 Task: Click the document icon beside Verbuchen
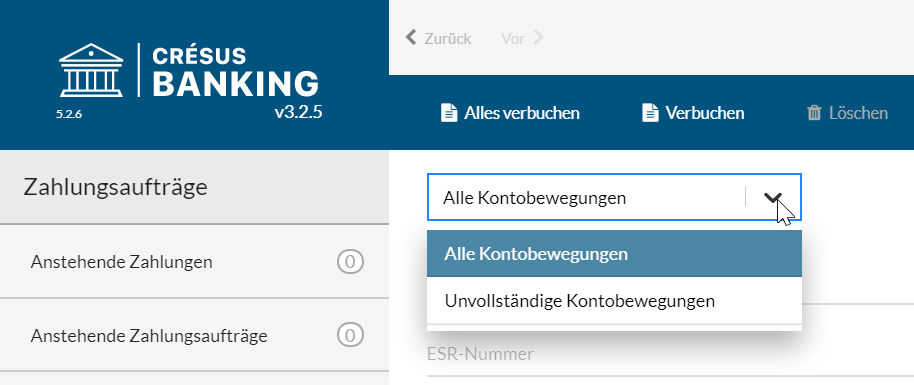(x=650, y=113)
